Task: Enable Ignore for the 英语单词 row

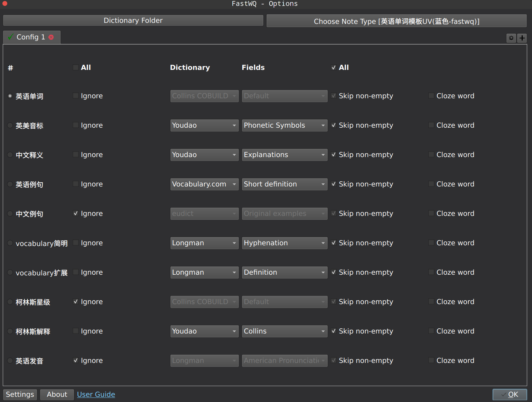Action: [76, 96]
